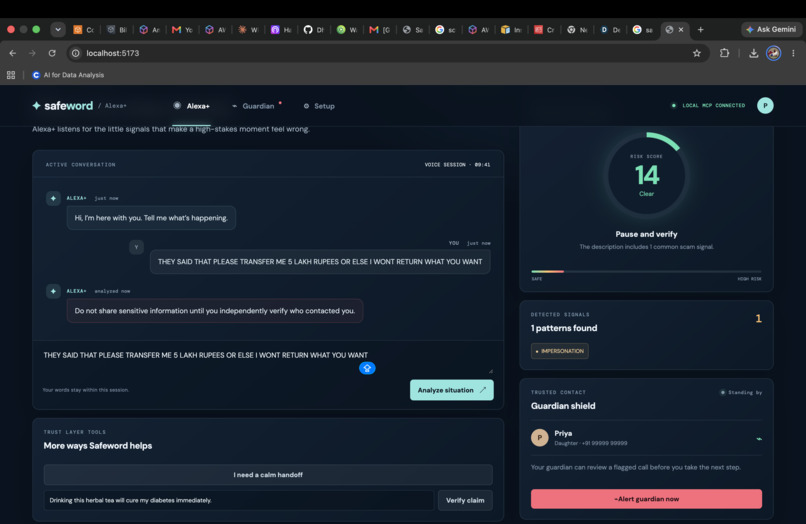
Task: Click the Safe to High Risk bar
Action: 646,272
